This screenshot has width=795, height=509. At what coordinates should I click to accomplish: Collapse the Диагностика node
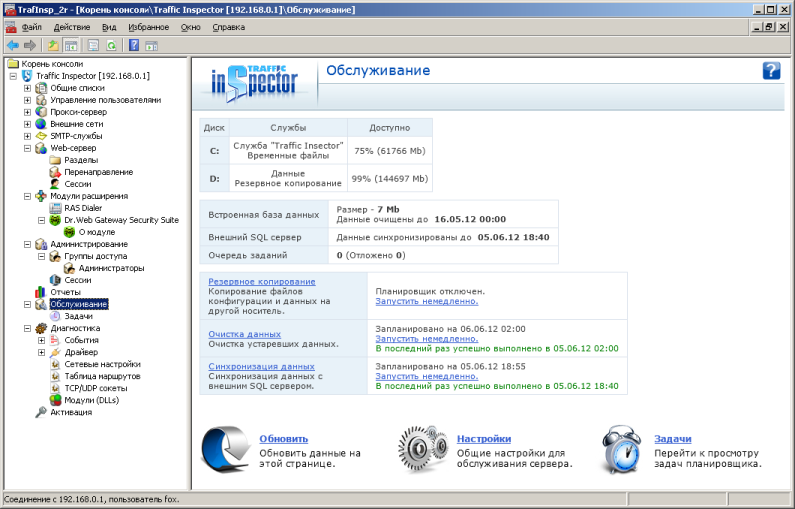27,329
